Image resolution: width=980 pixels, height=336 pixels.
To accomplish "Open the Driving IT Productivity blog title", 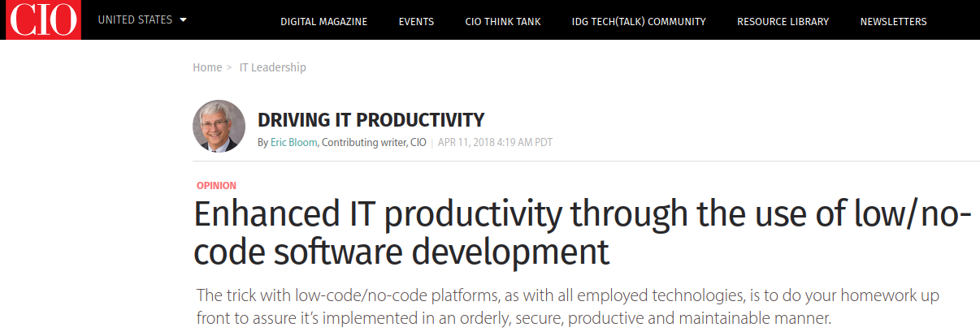I will coord(371,120).
